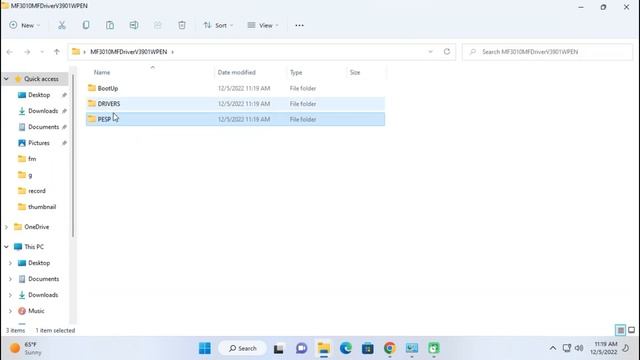
Task: Open the New item dropdown
Action: click(x=24, y=25)
